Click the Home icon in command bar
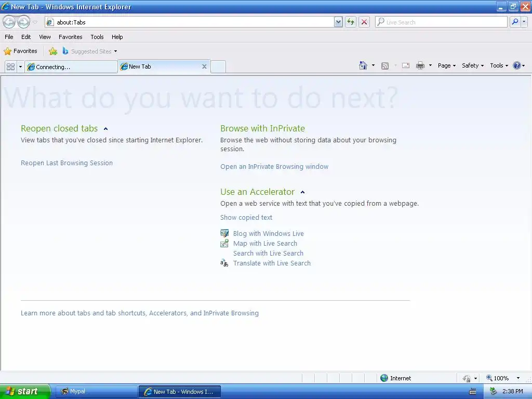Image resolution: width=532 pixels, height=399 pixels. (x=363, y=65)
